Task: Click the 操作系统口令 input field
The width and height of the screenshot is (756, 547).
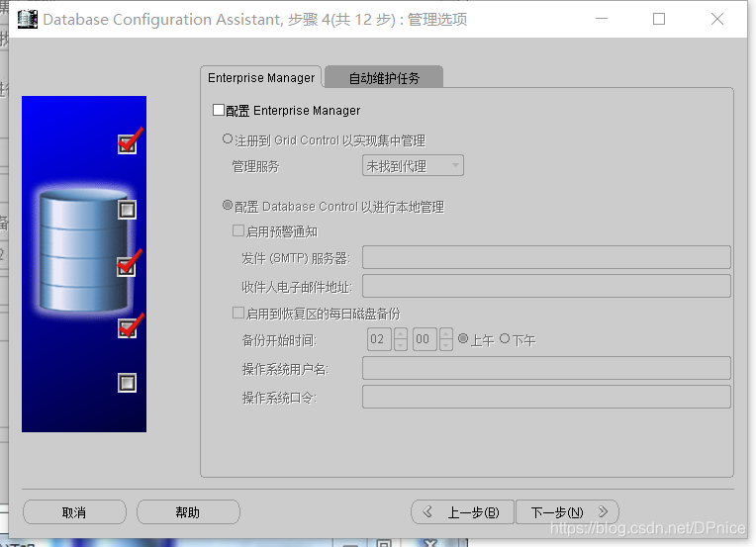Action: point(546,397)
